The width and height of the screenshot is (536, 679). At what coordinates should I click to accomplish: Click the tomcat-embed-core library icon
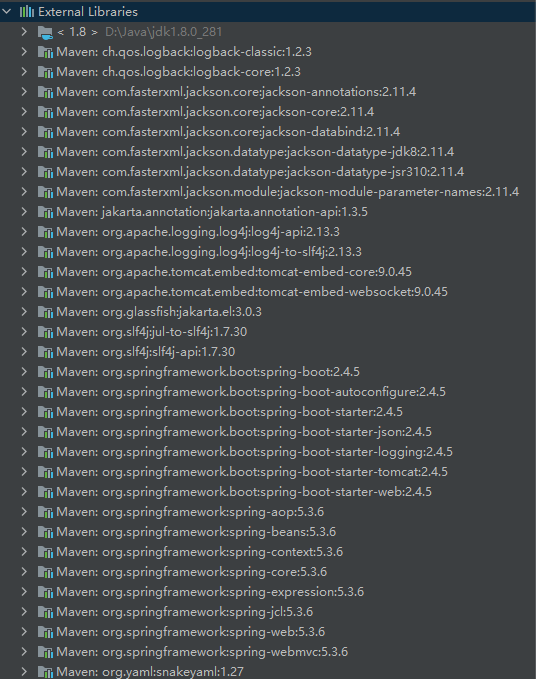pyautogui.click(x=45, y=272)
